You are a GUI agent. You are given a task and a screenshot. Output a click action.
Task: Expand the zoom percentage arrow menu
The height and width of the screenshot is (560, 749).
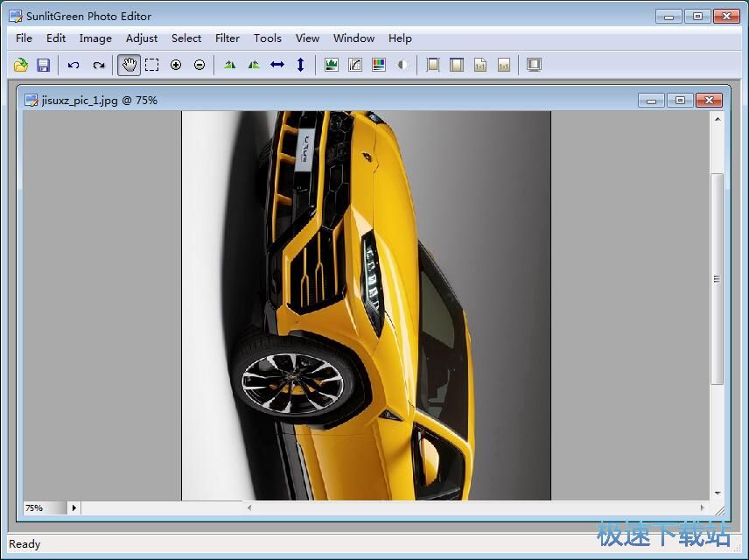[x=74, y=507]
